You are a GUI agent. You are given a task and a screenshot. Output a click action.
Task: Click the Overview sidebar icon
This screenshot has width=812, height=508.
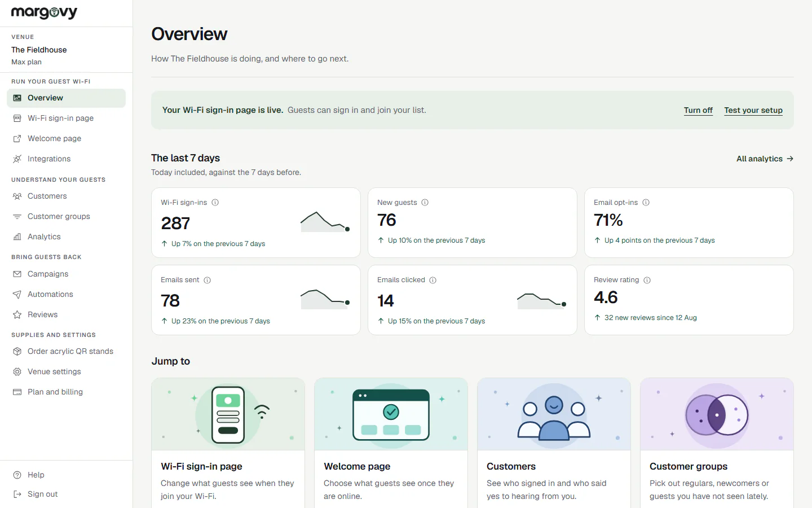[17, 98]
